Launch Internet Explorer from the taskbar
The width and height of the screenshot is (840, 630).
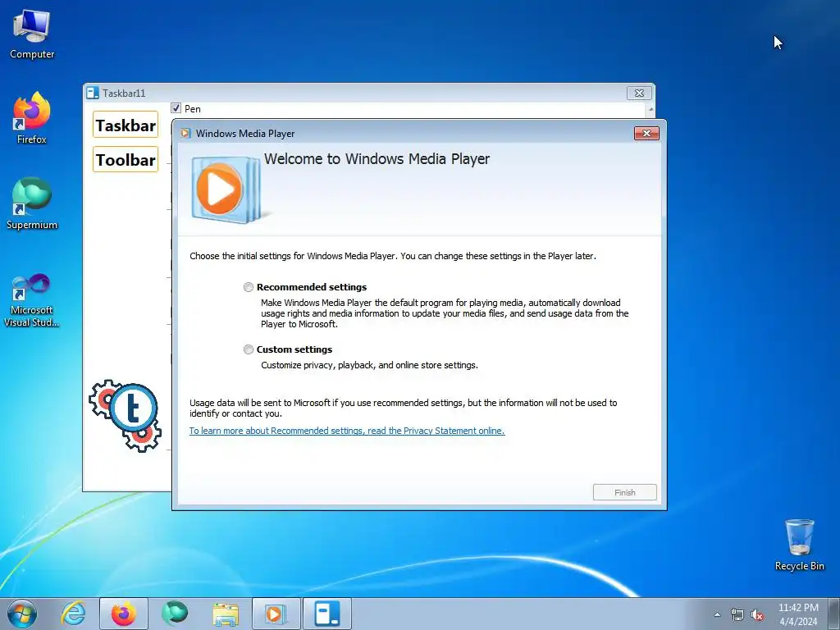tap(73, 614)
